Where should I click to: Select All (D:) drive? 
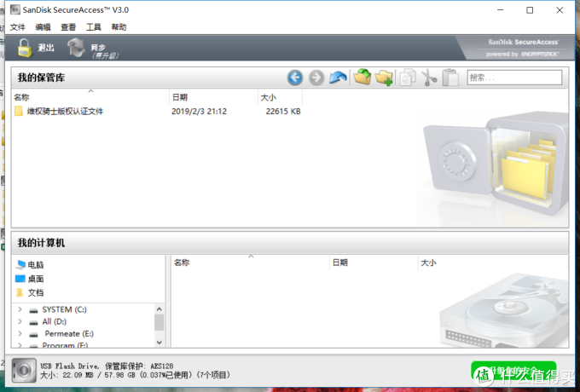(55, 322)
